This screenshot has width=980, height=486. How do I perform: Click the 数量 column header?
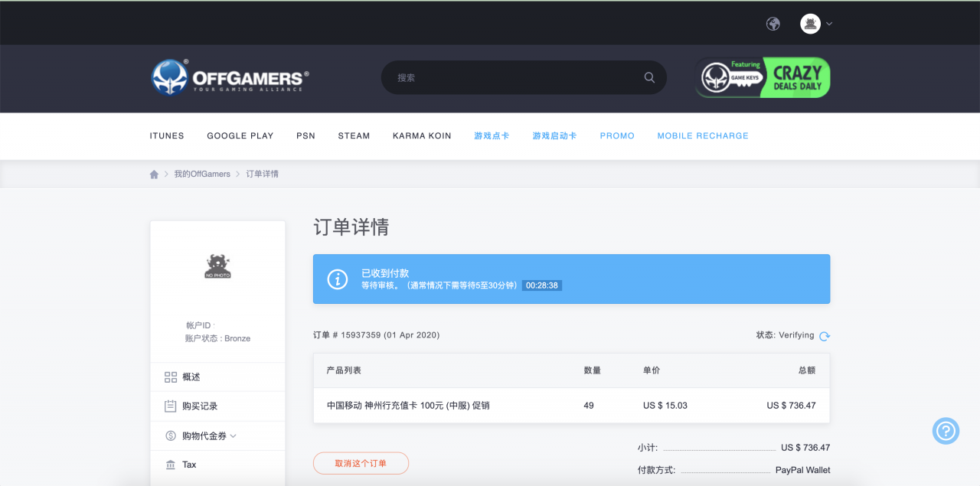pos(593,370)
